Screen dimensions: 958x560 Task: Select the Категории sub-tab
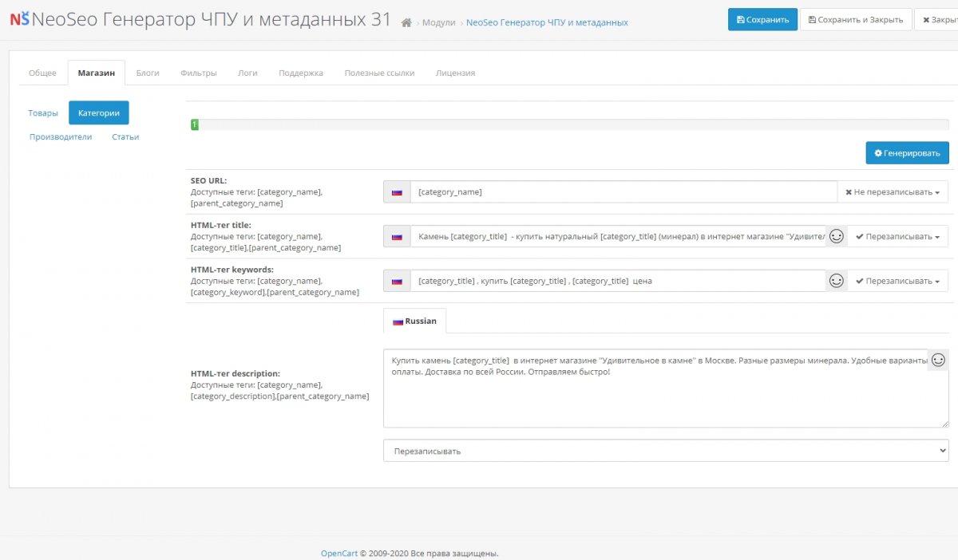[x=99, y=113]
